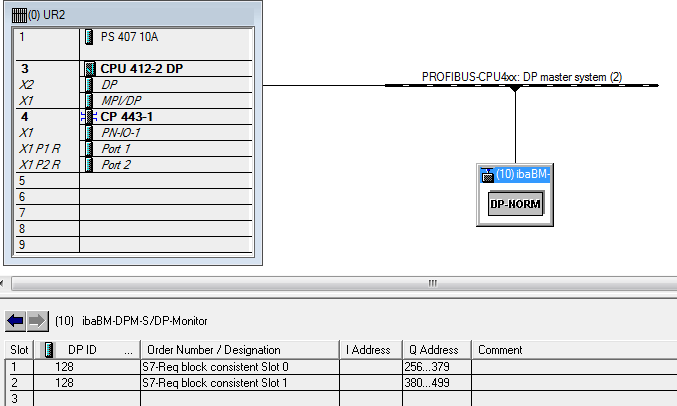
Task: Click the (0) UR2 rack title bar
Action: click(x=133, y=15)
